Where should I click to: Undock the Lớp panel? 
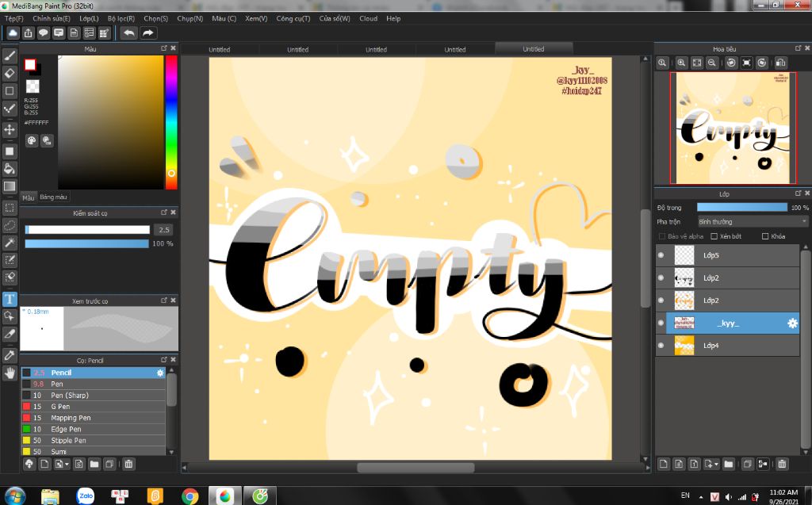[x=798, y=193]
